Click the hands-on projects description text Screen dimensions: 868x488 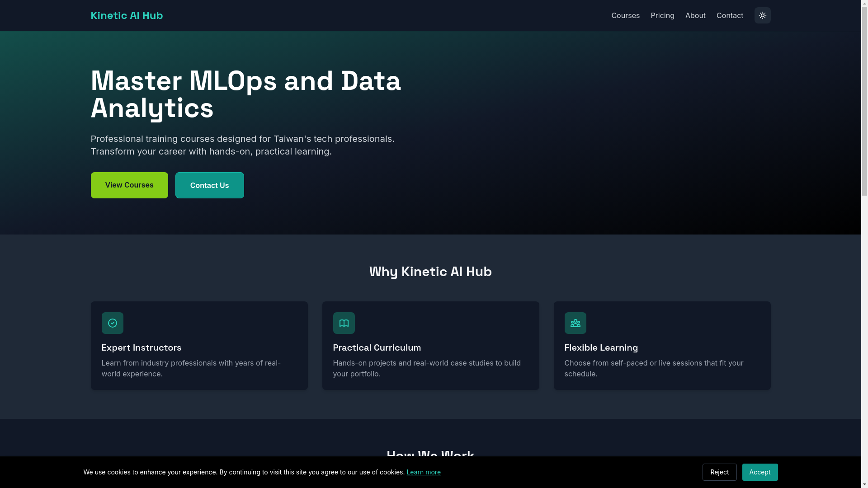pyautogui.click(x=426, y=368)
